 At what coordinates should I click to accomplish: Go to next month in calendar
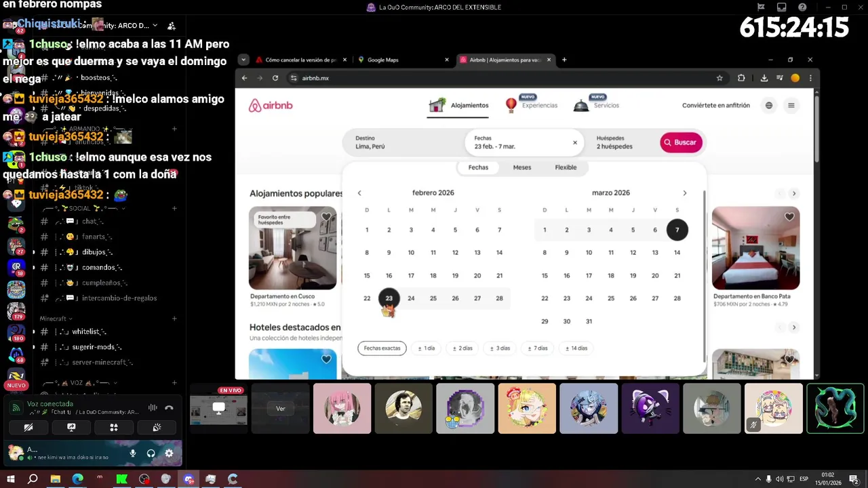tap(685, 193)
